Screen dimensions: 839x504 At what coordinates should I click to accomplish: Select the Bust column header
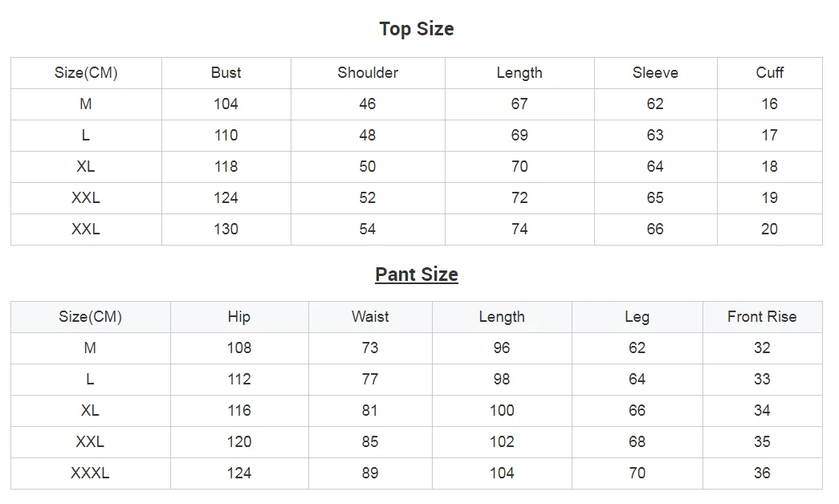(x=226, y=73)
